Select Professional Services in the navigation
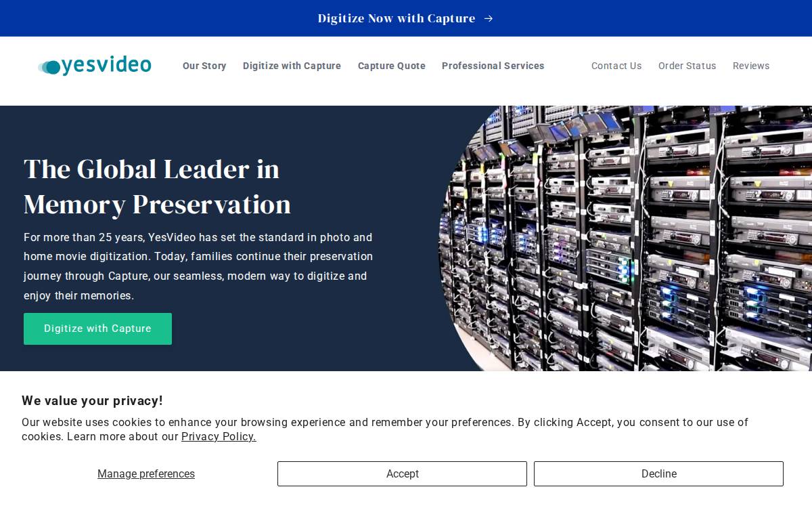The width and height of the screenshot is (812, 508). coord(493,66)
